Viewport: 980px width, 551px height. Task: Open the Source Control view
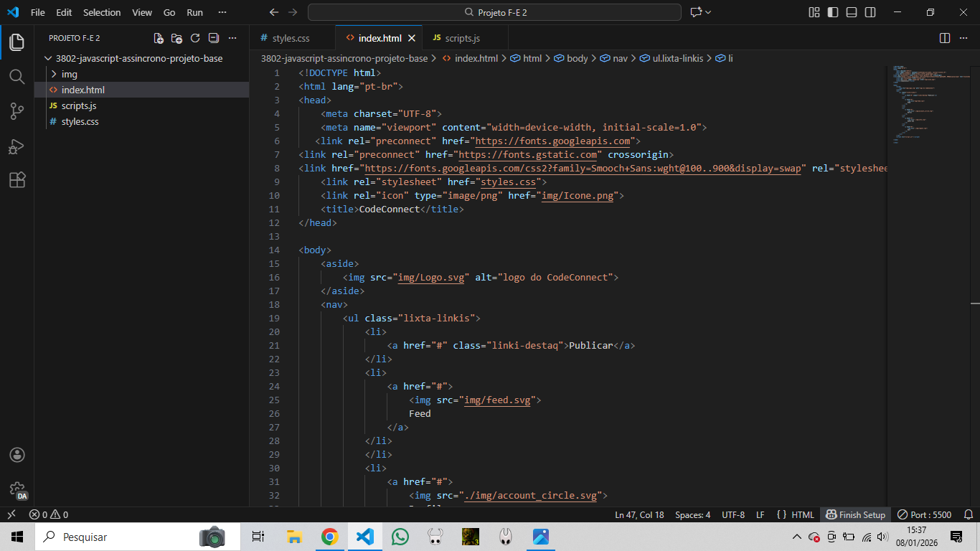click(17, 110)
